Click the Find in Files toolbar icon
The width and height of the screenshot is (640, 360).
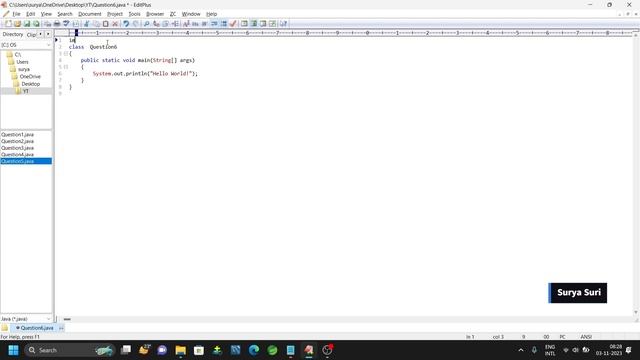coord(165,24)
